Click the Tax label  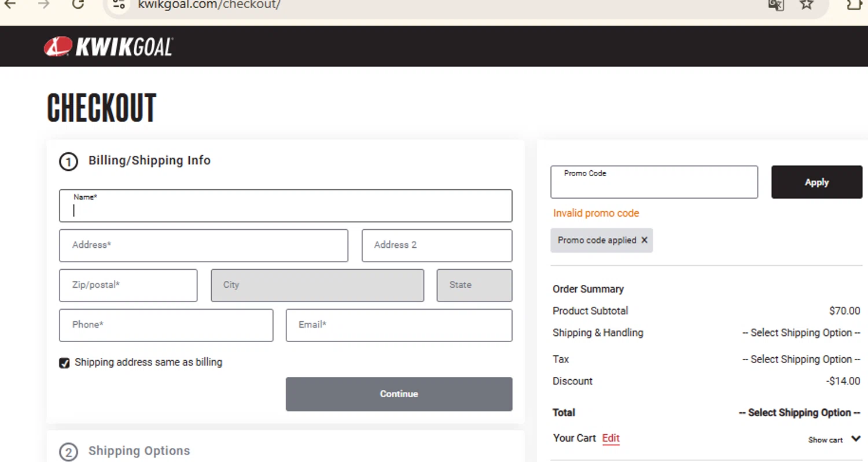(561, 359)
